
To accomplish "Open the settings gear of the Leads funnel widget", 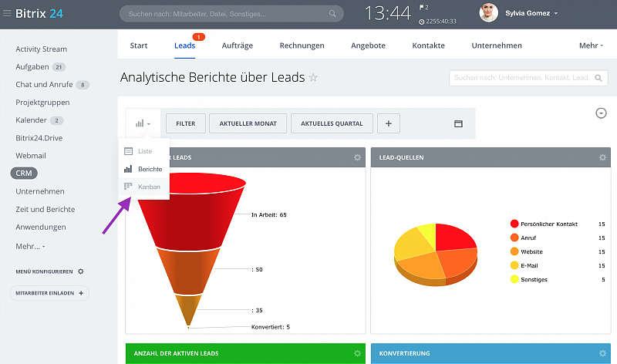I will pos(357,157).
